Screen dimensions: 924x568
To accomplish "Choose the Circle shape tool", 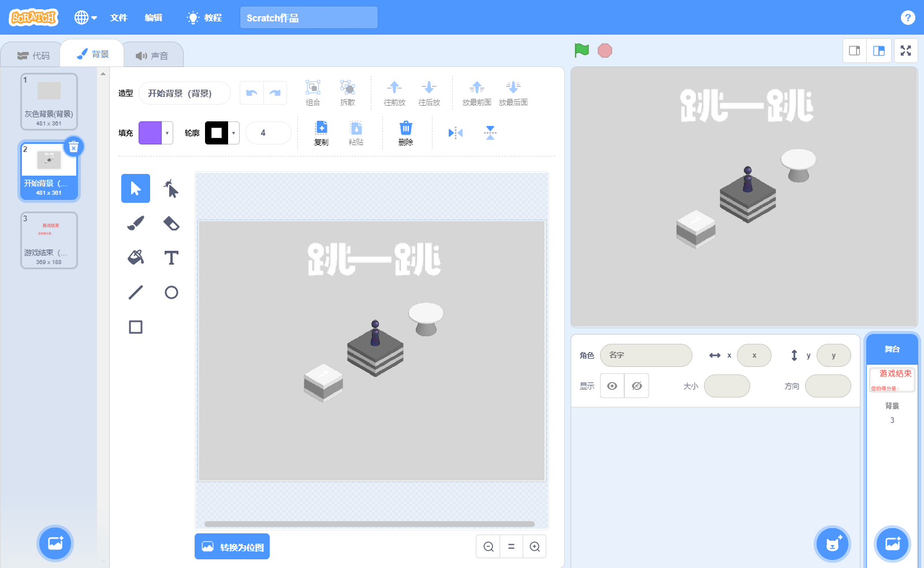I will click(171, 292).
